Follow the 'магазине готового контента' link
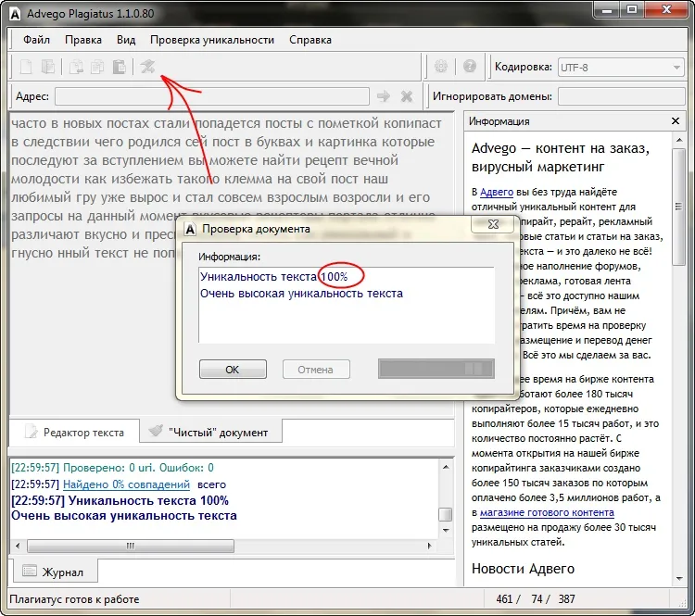Viewport: 695px width, 616px height. (x=547, y=512)
